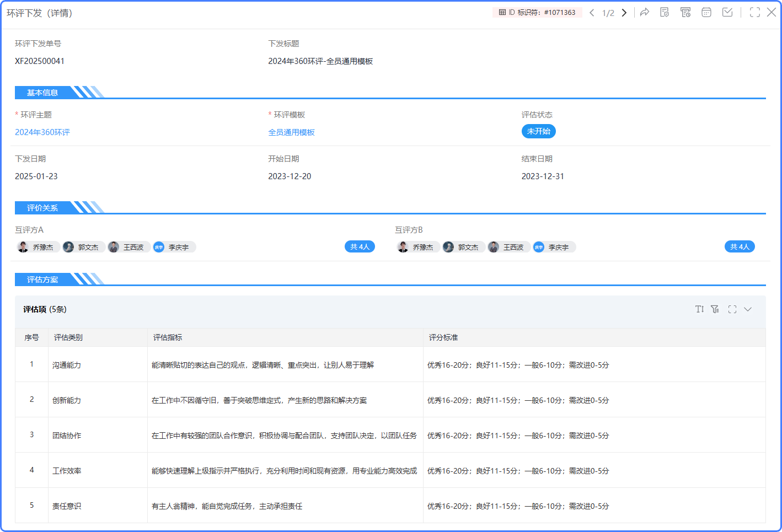Viewport: 782px width, 532px height.
Task: Click the row height icon in 评估项 table
Action: (x=699, y=309)
